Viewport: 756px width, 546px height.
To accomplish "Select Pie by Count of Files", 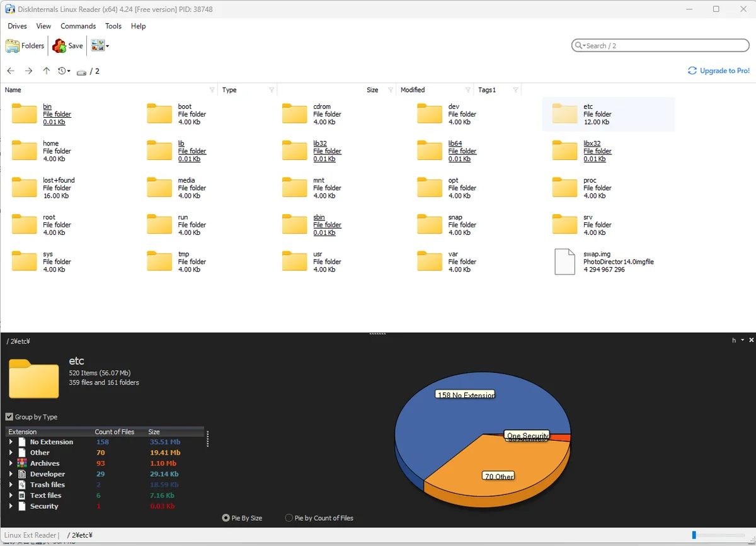I will [289, 518].
